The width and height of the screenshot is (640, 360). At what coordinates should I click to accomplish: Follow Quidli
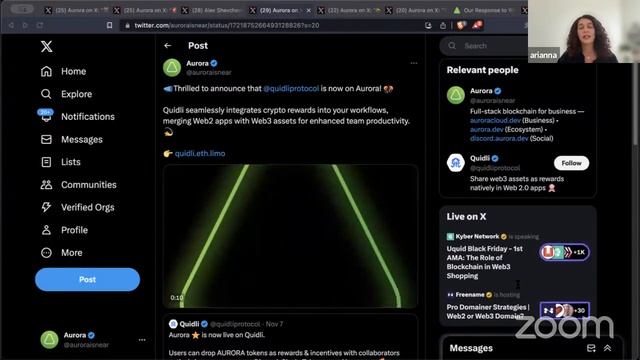coord(571,163)
